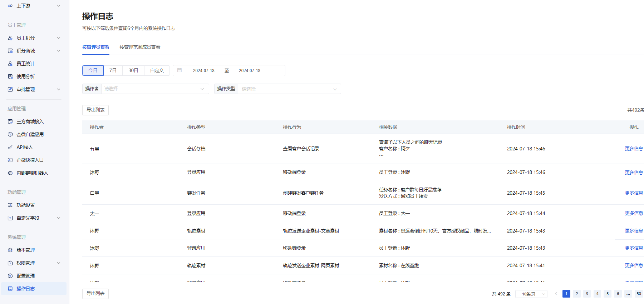
Task: Click 员工统计 in the sidebar
Action: point(26,64)
